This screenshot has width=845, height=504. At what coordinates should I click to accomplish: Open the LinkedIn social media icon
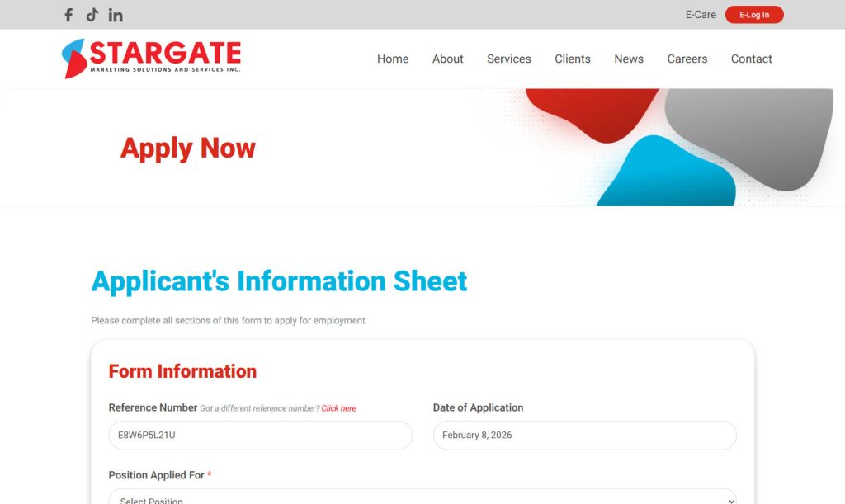point(116,15)
